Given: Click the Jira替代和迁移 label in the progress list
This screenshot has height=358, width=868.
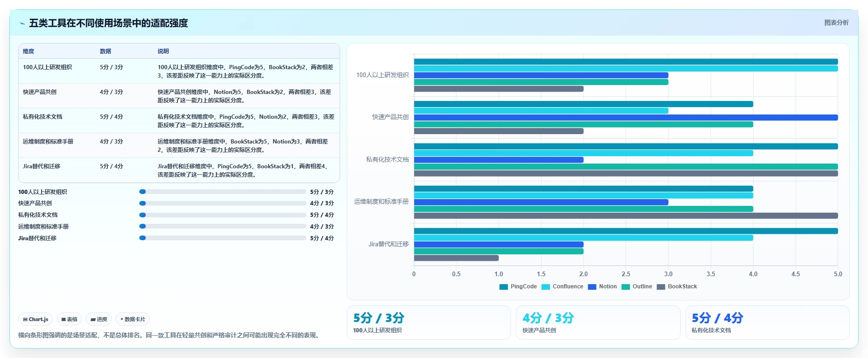Looking at the screenshot, I should click(x=37, y=238).
